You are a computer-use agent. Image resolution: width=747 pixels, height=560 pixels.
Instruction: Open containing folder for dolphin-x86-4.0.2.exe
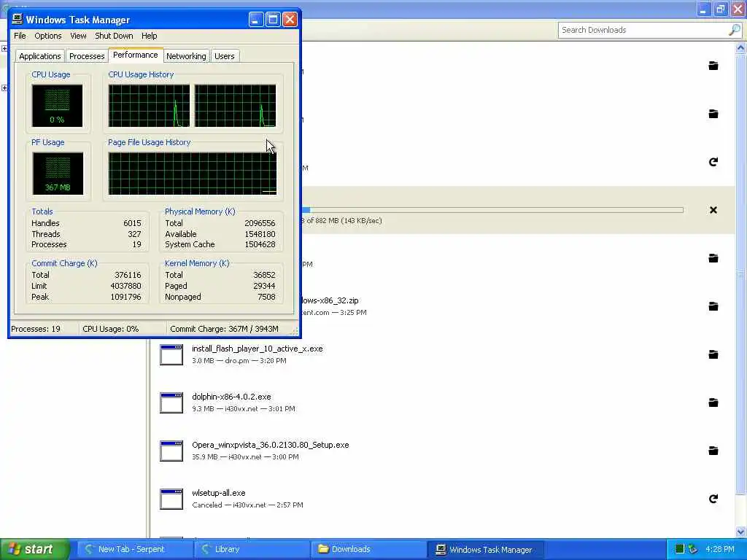tap(713, 402)
